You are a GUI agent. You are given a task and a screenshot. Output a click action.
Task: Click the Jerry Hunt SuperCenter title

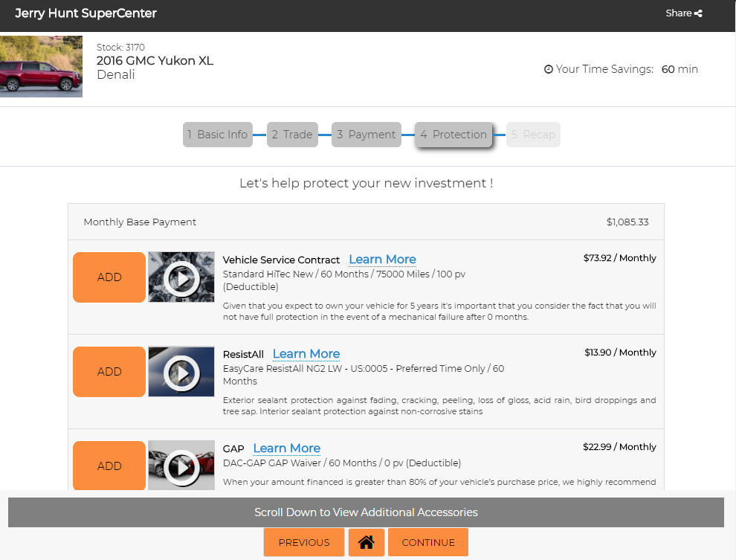pyautogui.click(x=86, y=13)
